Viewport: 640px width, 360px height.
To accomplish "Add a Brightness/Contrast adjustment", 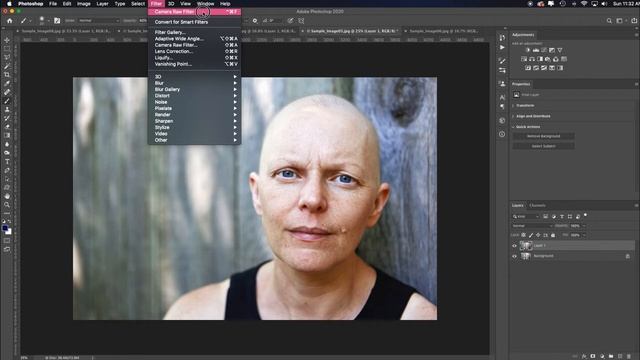I will coord(527,50).
